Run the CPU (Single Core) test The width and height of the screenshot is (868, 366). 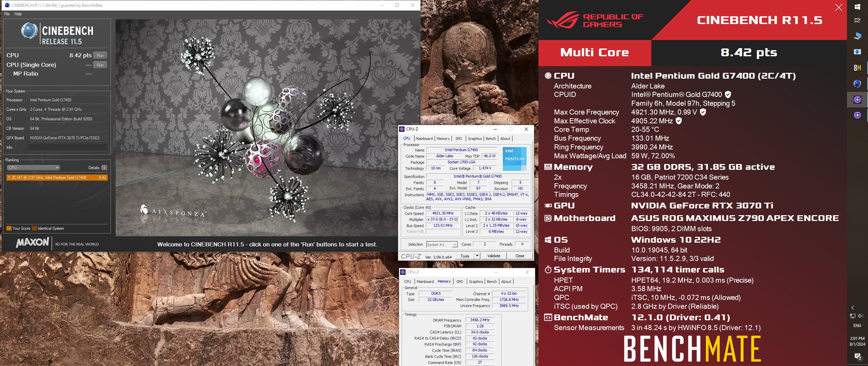click(x=100, y=65)
